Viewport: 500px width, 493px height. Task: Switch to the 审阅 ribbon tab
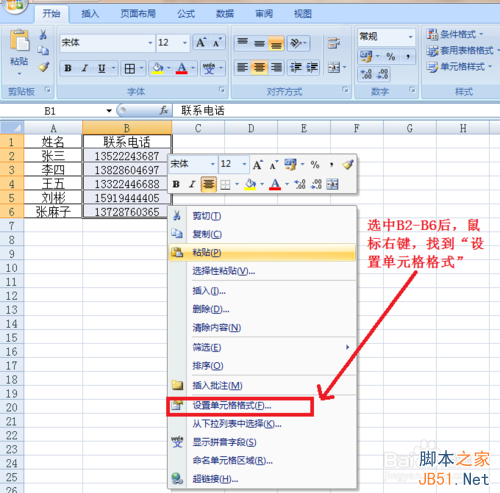(264, 14)
